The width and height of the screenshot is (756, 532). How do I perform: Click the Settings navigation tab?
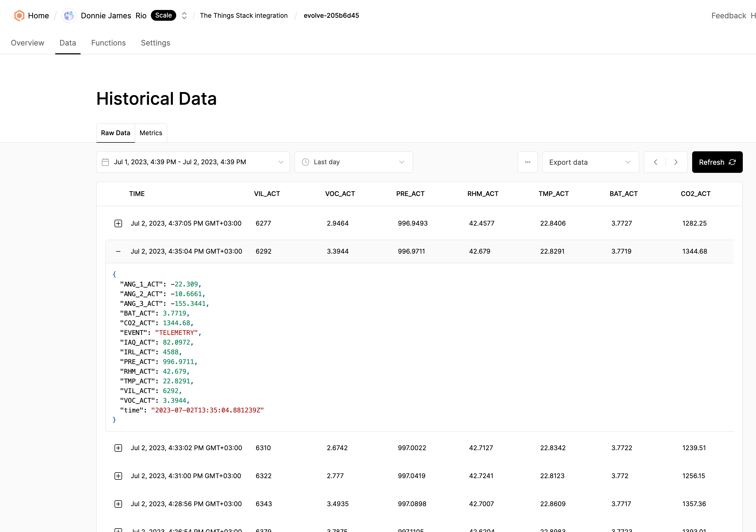[155, 43]
